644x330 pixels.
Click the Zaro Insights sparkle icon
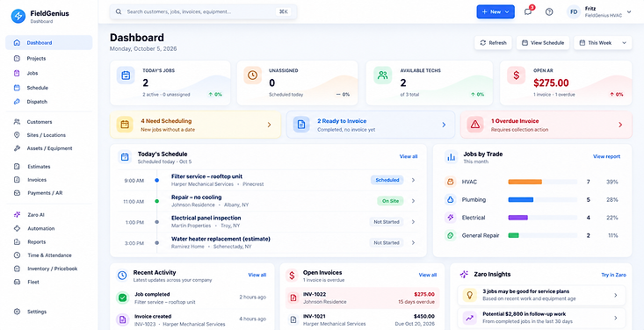point(464,274)
